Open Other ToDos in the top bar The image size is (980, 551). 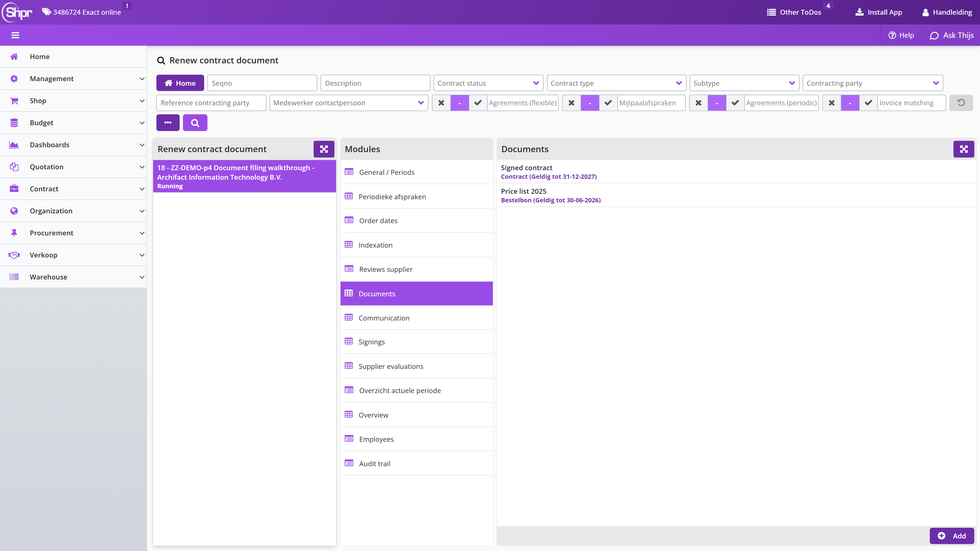794,12
